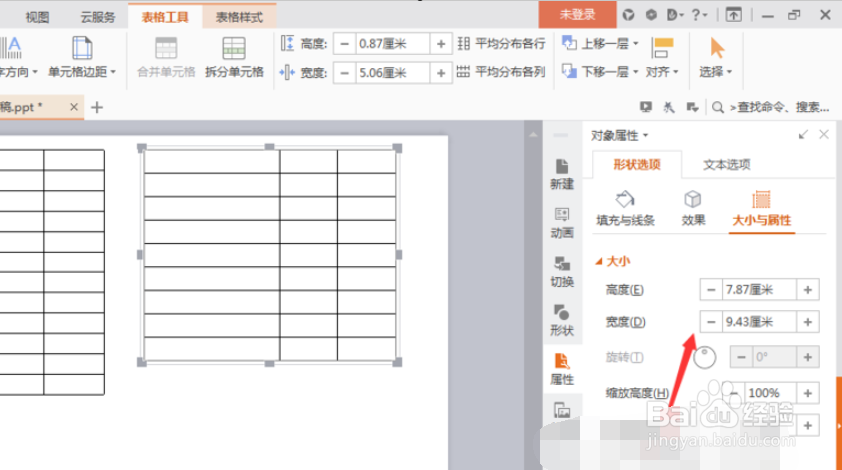Close the .ppt document tab
The height and width of the screenshot is (470, 842).
tap(74, 107)
